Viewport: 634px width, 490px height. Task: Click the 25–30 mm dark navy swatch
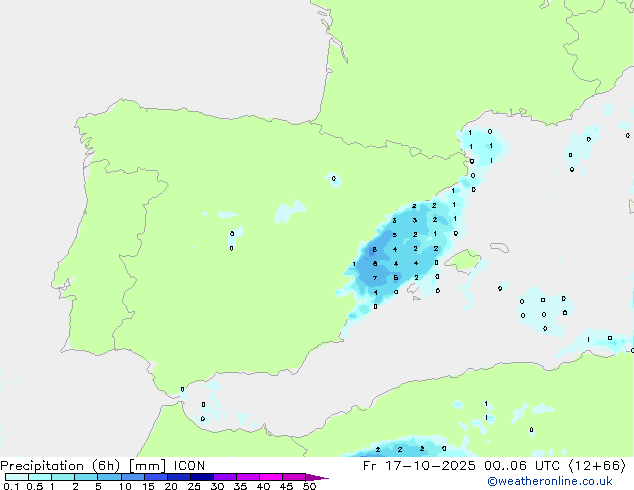[201, 477]
